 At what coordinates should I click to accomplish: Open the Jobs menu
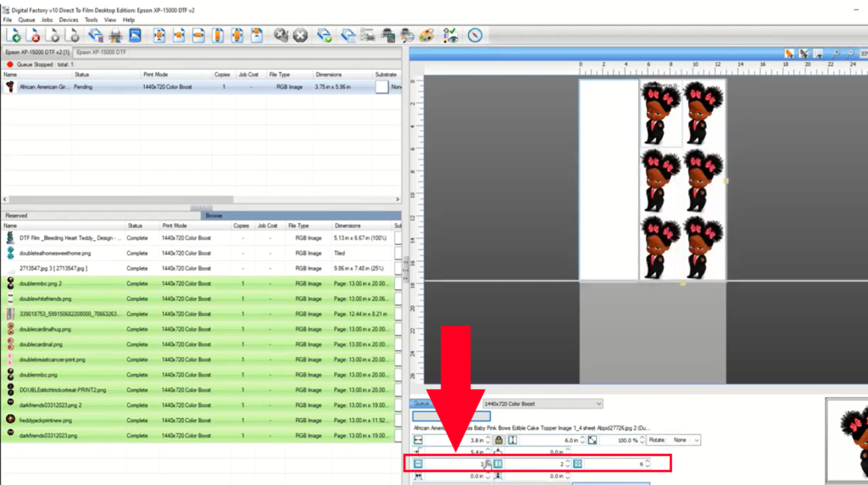pyautogui.click(x=47, y=20)
